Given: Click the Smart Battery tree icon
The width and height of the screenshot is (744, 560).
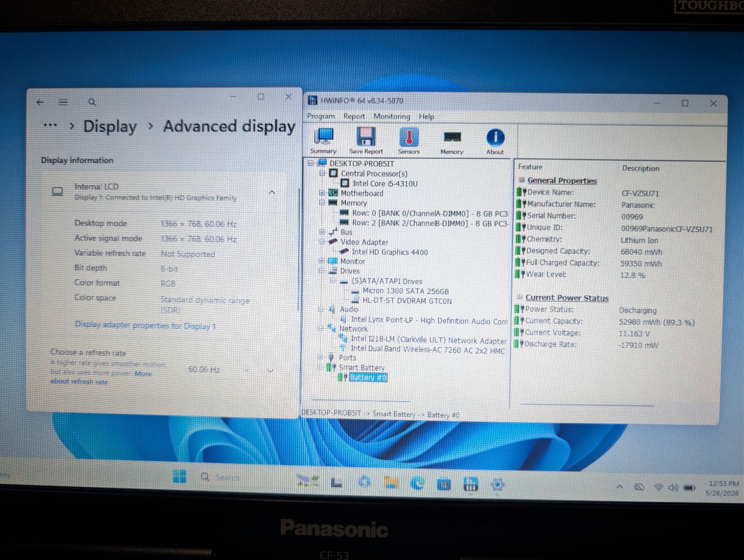Looking at the screenshot, I should pos(331,367).
